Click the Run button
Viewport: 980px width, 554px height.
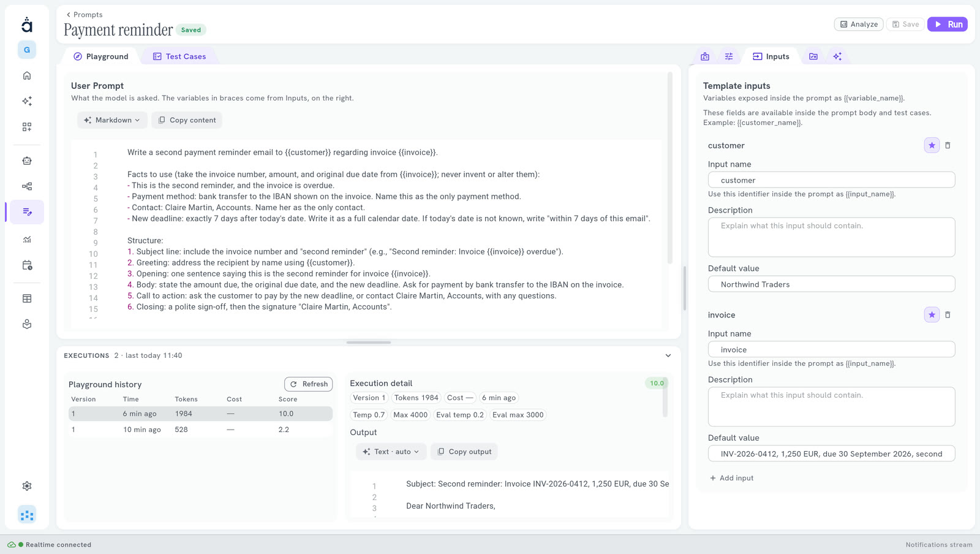tap(948, 24)
